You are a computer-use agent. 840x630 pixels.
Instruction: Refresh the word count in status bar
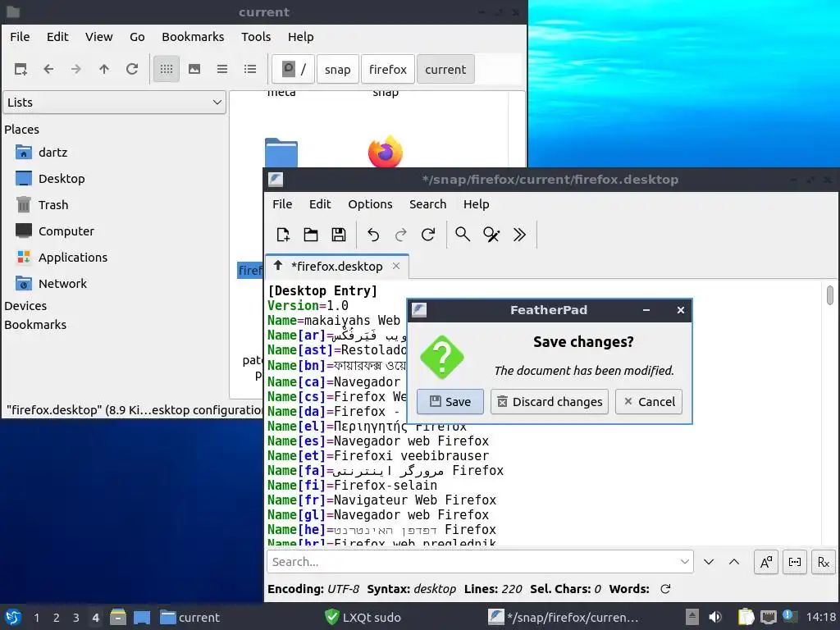click(x=665, y=589)
